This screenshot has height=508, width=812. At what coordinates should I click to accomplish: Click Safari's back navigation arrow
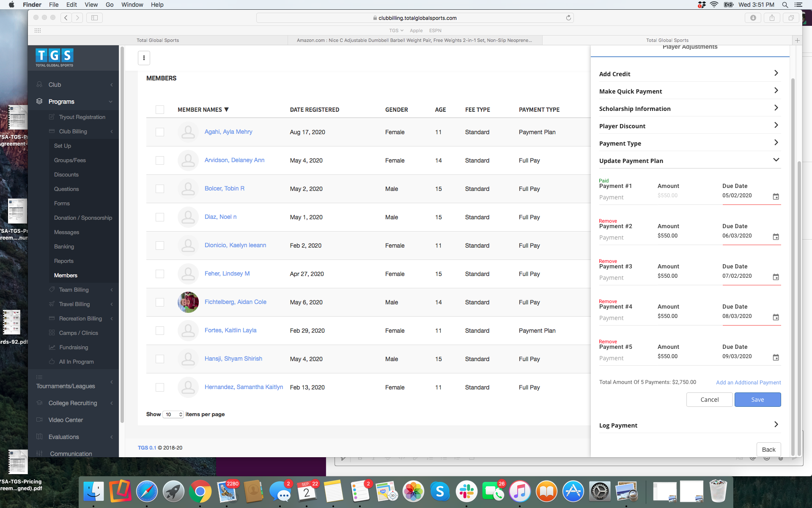click(x=66, y=18)
